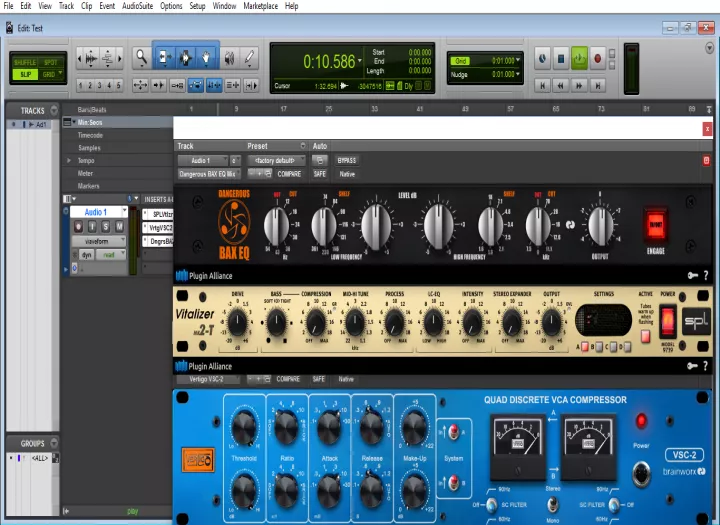720x525 pixels.
Task: Click the Dangerous BAX EQ logo
Action: pos(234,225)
